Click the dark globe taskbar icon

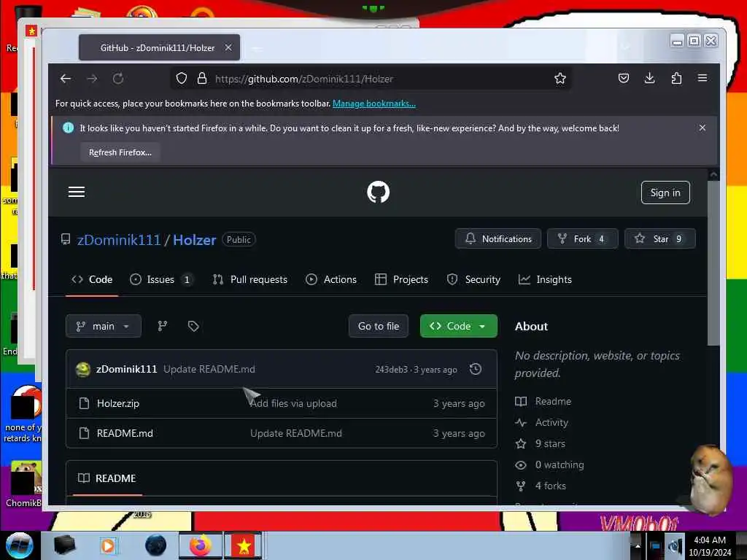pos(156,545)
